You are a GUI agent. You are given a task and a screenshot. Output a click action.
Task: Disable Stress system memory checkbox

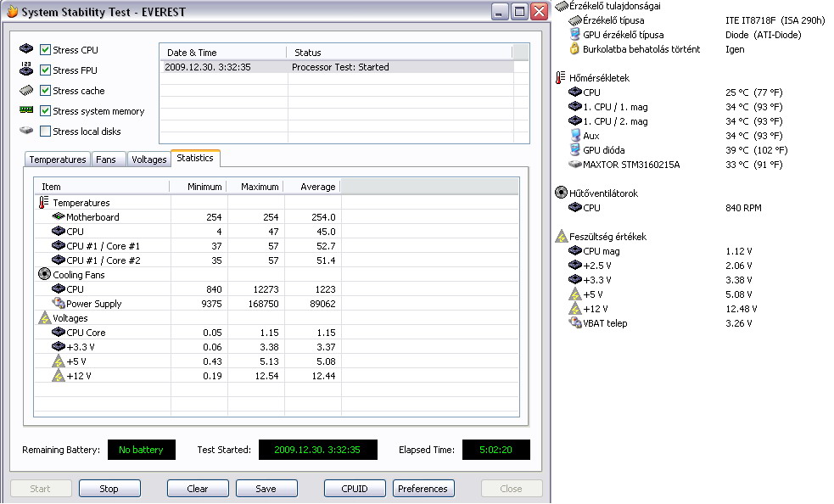tap(45, 110)
